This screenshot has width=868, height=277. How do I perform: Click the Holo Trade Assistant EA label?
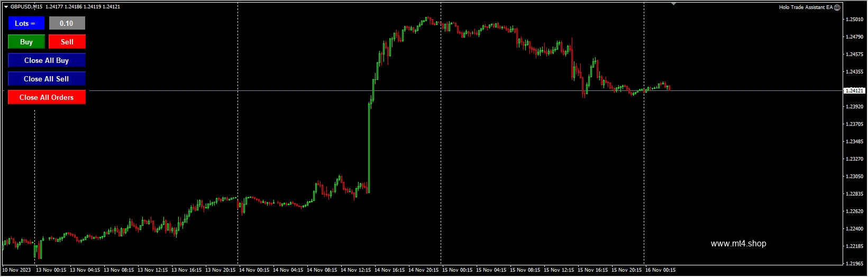coord(806,7)
